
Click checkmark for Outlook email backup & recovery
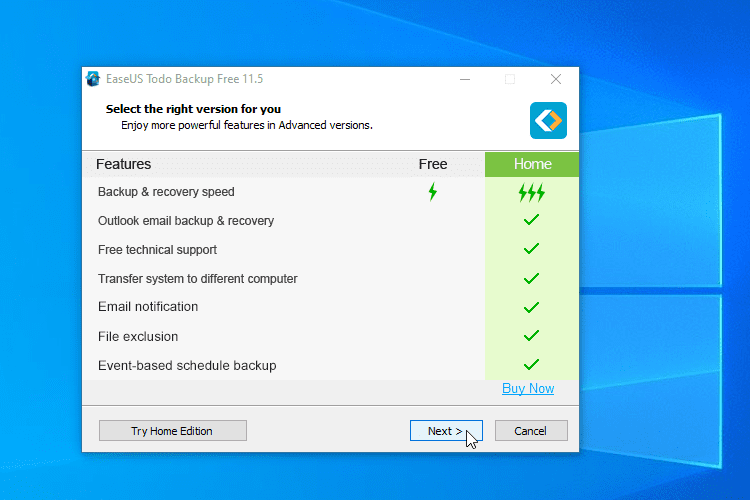(531, 220)
